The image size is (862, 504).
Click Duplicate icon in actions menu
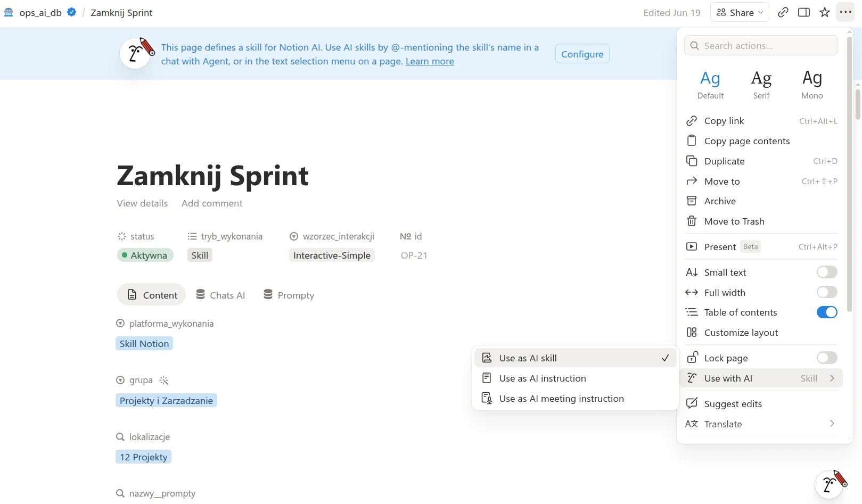pos(692,161)
